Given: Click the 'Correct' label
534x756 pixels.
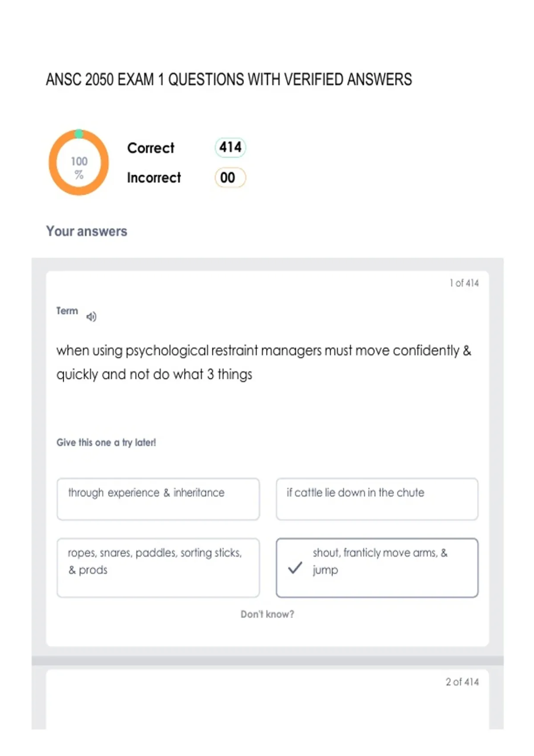Looking at the screenshot, I should point(151,148).
